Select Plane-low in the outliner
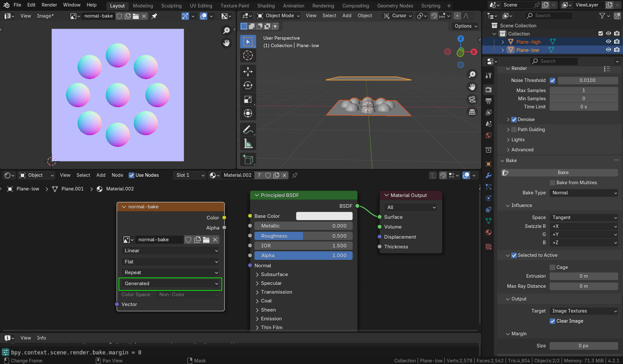623x364 pixels. 528,50
